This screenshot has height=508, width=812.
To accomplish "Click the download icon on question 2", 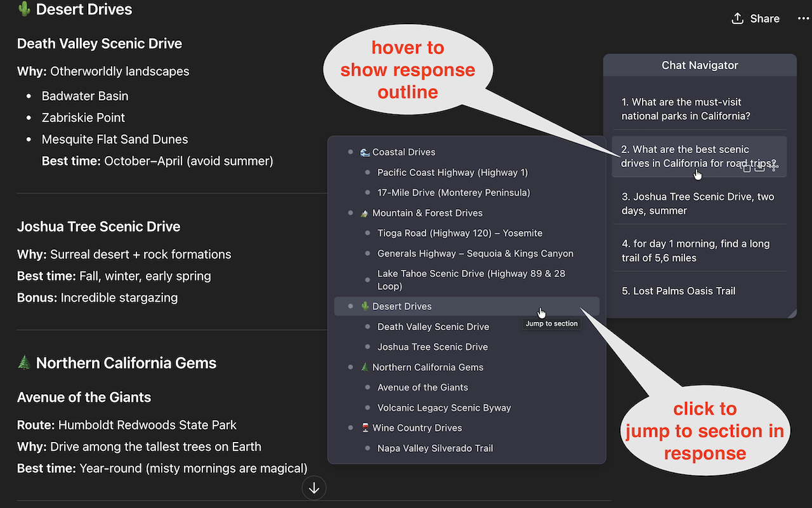I will click(x=759, y=168).
